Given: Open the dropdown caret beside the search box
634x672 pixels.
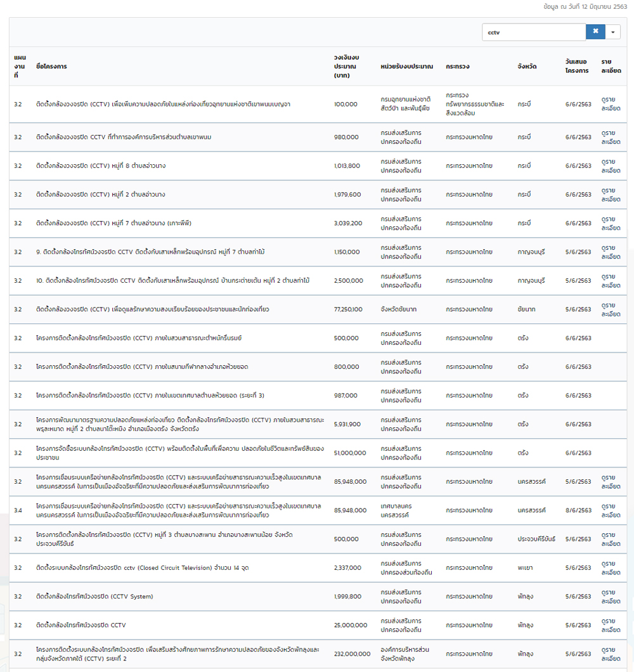Looking at the screenshot, I should (613, 32).
